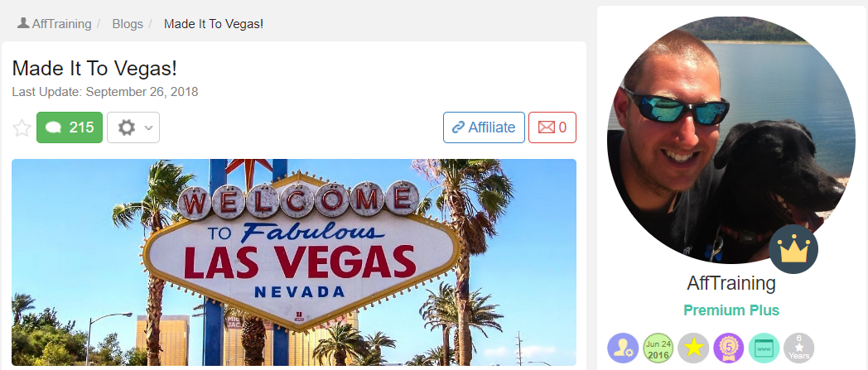
Task: Select the Made It To Vegas! breadcrumb
Action: click(214, 24)
